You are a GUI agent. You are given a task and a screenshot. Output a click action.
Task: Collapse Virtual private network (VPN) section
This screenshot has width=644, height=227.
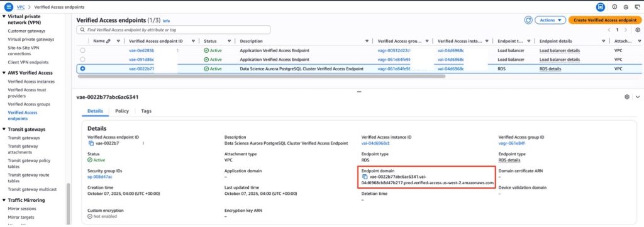(x=4, y=16)
